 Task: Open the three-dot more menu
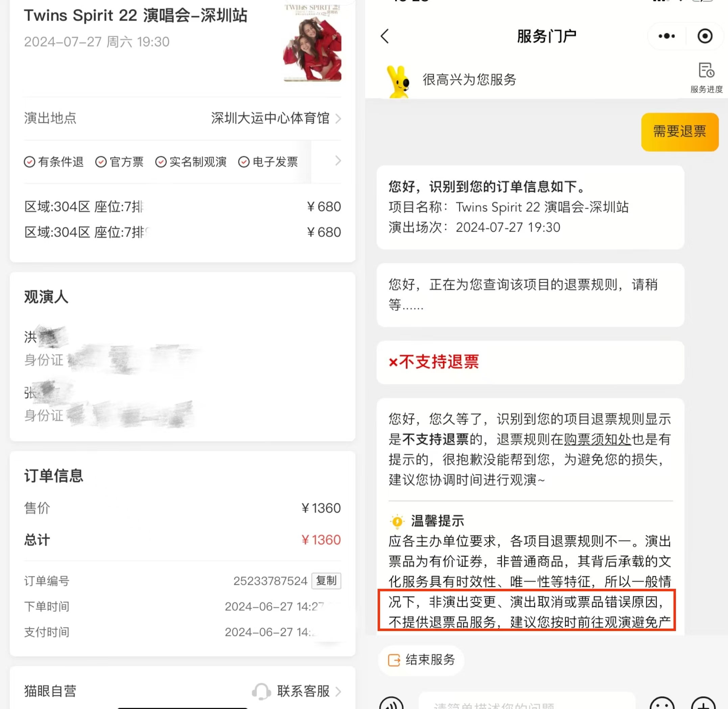pyautogui.click(x=666, y=36)
